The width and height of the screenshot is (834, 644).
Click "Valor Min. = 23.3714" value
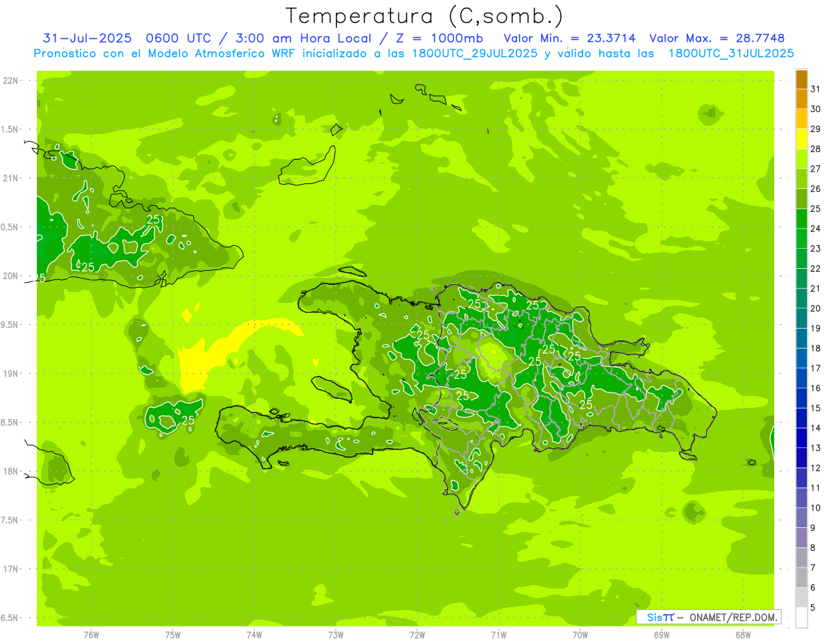coord(570,38)
